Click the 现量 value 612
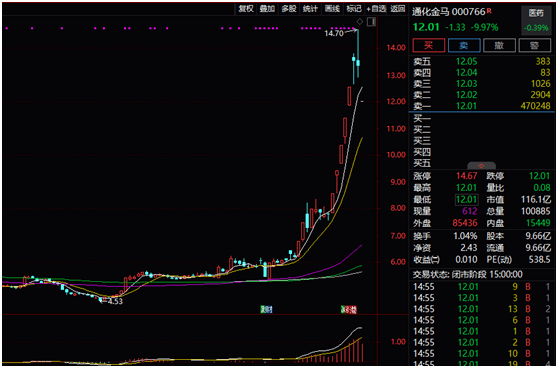 click(x=470, y=211)
